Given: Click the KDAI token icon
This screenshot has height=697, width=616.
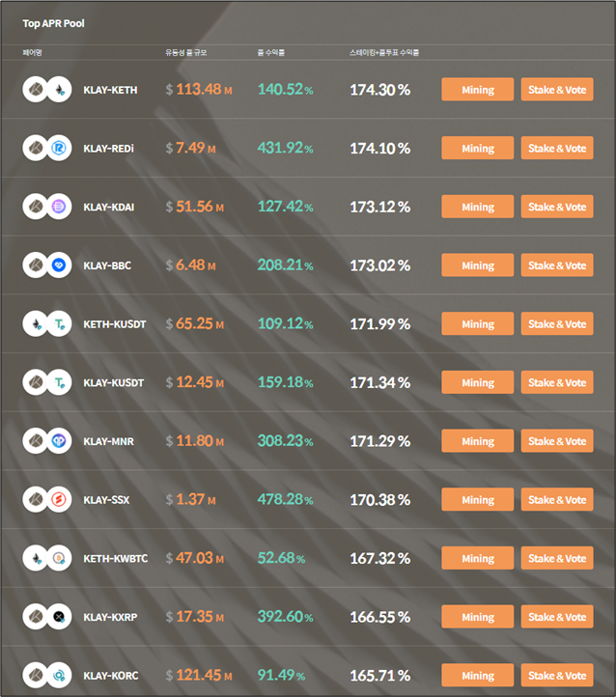Looking at the screenshot, I should (59, 207).
